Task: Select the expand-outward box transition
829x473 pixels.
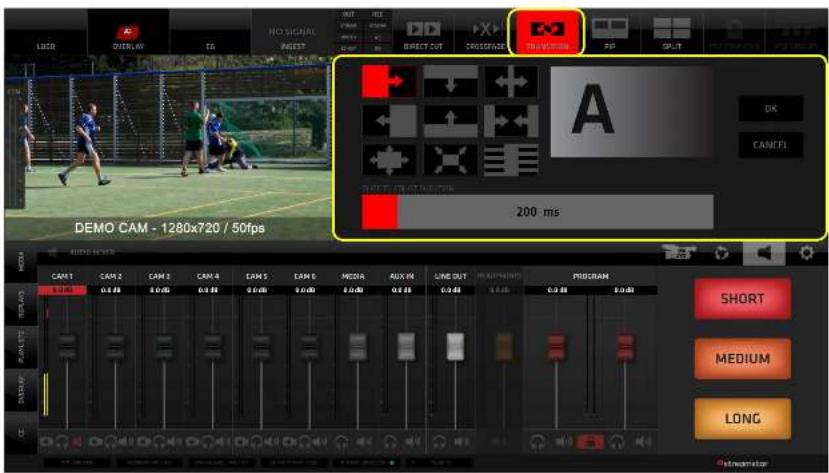Action: click(389, 160)
